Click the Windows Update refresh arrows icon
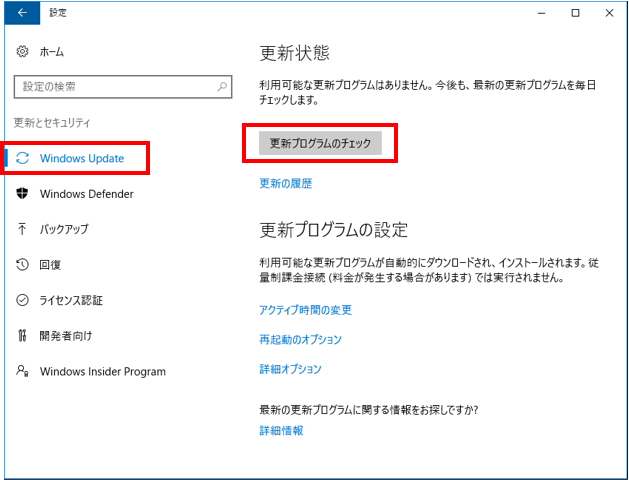Image resolution: width=629 pixels, height=480 pixels. (22, 158)
